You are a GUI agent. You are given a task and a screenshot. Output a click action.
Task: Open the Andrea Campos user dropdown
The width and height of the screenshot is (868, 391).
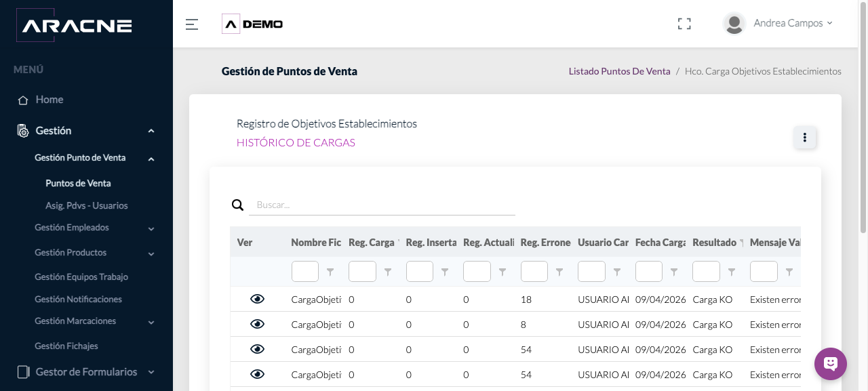tap(793, 23)
